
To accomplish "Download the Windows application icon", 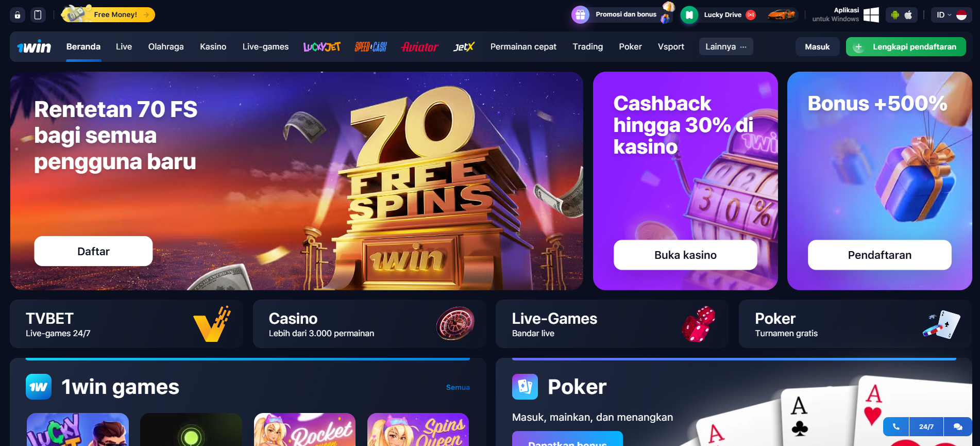I will [871, 15].
